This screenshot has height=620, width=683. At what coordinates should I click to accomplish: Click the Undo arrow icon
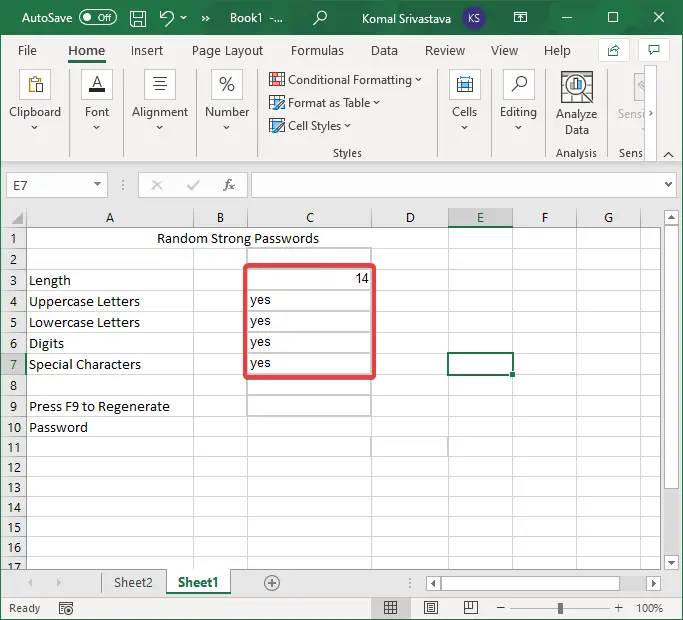(x=166, y=18)
